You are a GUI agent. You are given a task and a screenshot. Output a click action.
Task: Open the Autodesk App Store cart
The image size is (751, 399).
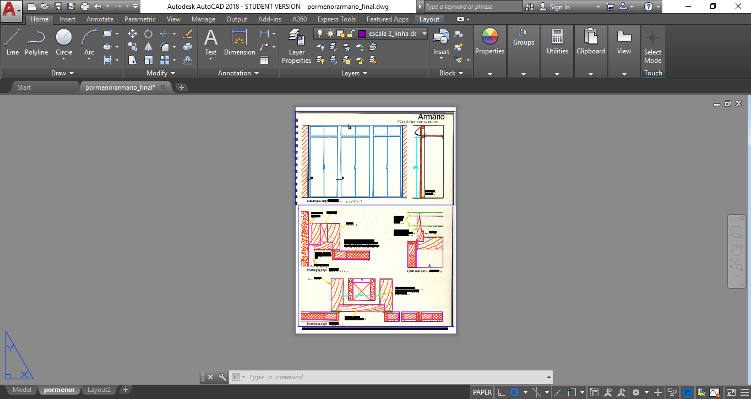coord(610,7)
